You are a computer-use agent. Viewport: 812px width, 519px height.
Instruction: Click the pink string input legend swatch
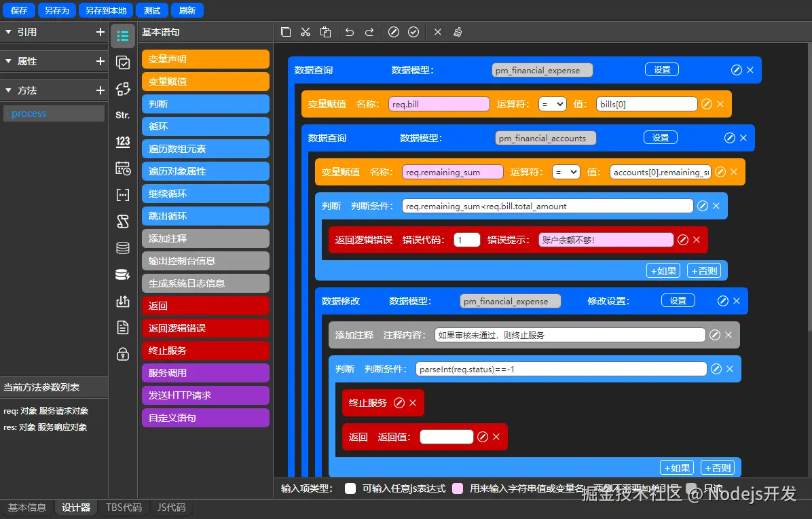click(458, 488)
